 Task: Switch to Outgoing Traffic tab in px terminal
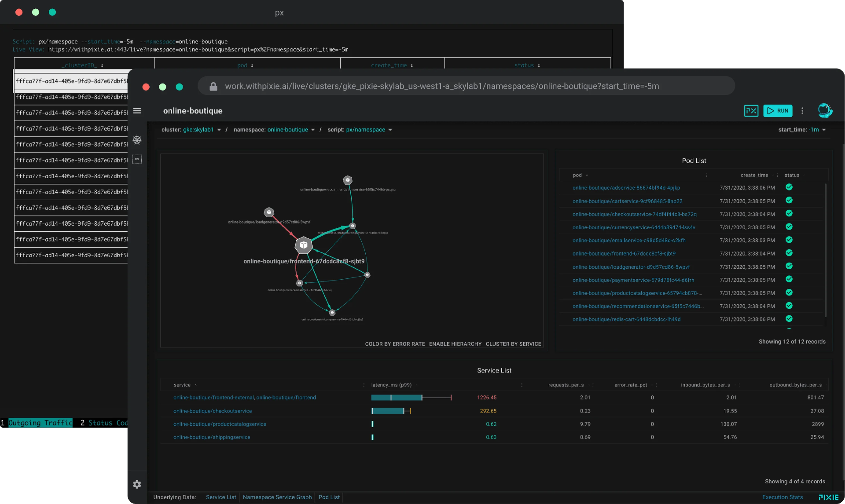click(40, 423)
